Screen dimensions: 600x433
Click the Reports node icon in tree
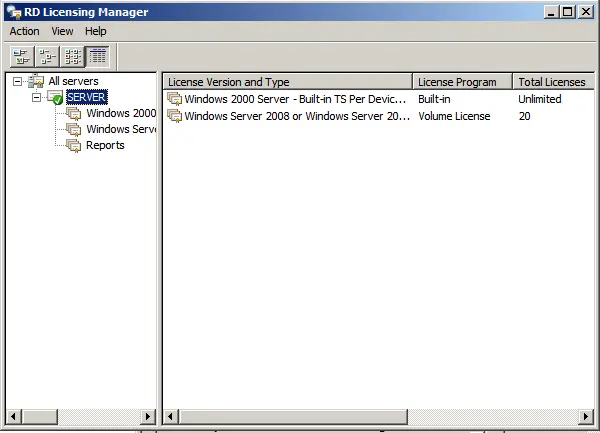pos(74,146)
